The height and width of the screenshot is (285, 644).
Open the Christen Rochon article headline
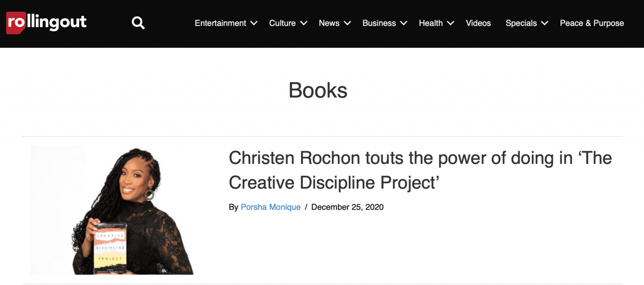420,170
